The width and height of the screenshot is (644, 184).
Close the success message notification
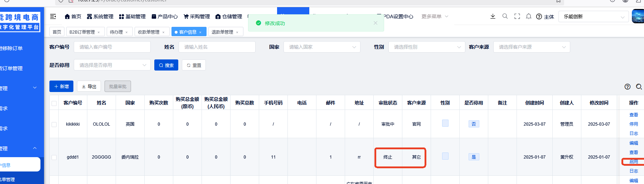(375, 23)
